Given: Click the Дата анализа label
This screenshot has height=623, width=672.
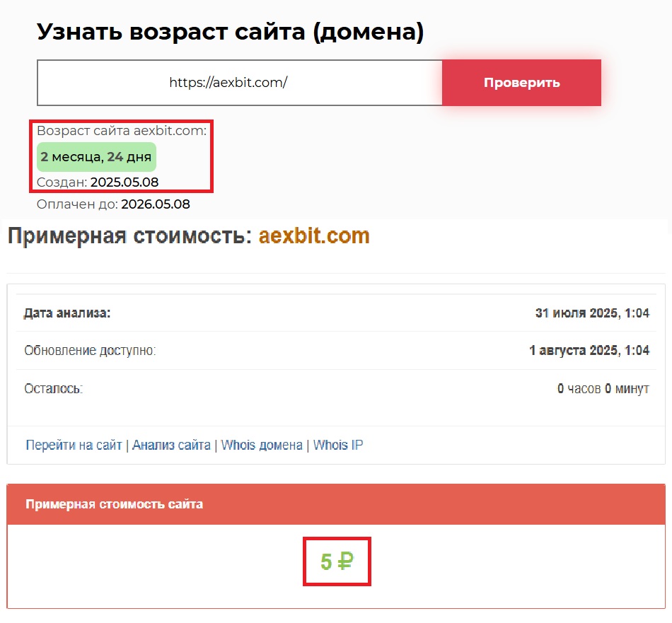Looking at the screenshot, I should point(67,313).
